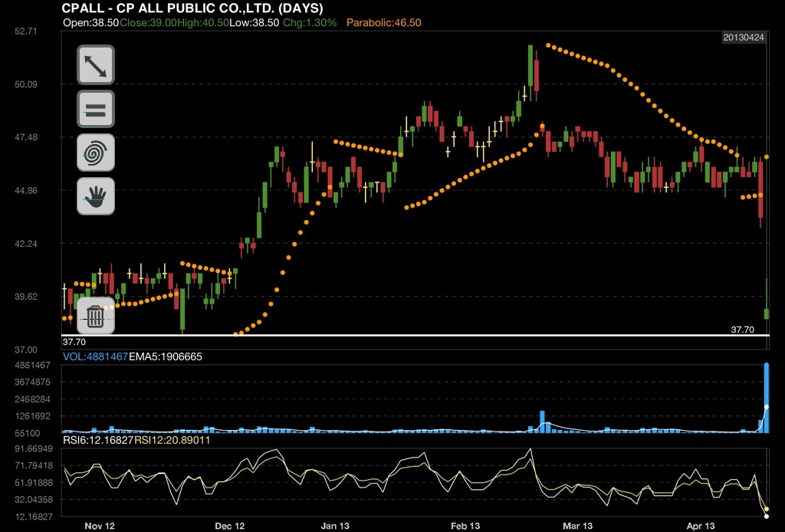Click the 91.66949 RSI axis label
Image resolution: width=785 pixels, height=532 pixels.
pos(33,449)
